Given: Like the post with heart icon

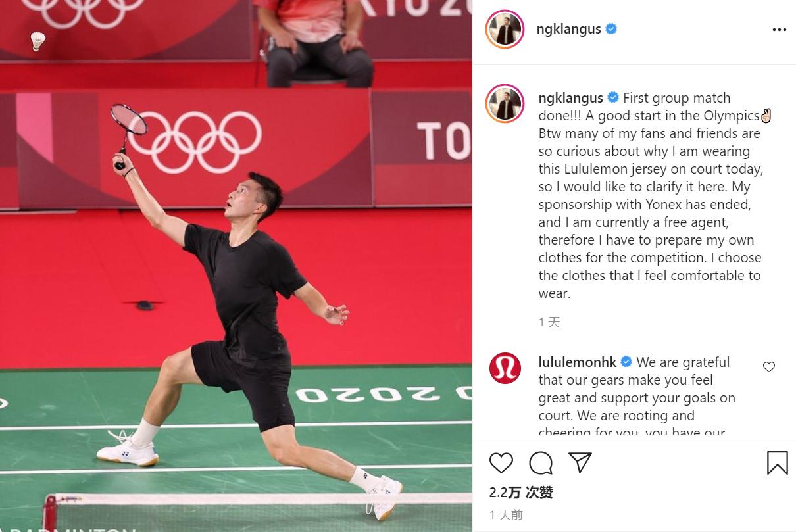Looking at the screenshot, I should pos(501,462).
